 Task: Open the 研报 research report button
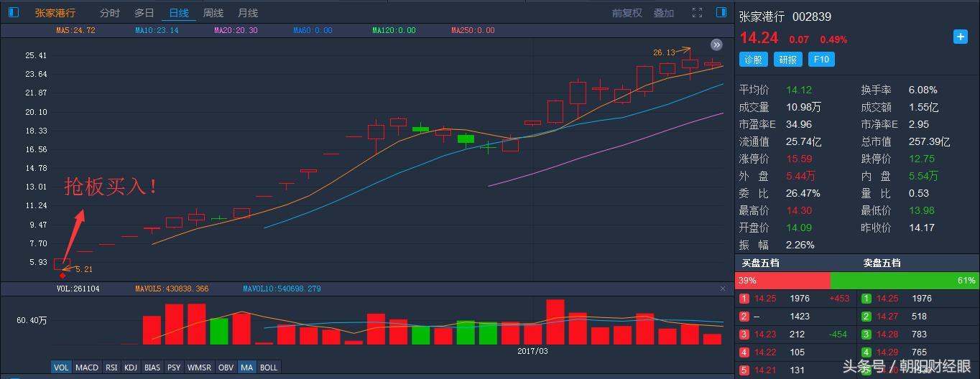(788, 60)
